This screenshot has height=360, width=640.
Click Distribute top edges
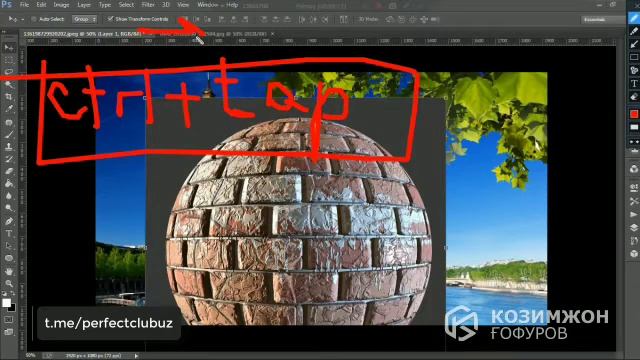[264, 19]
